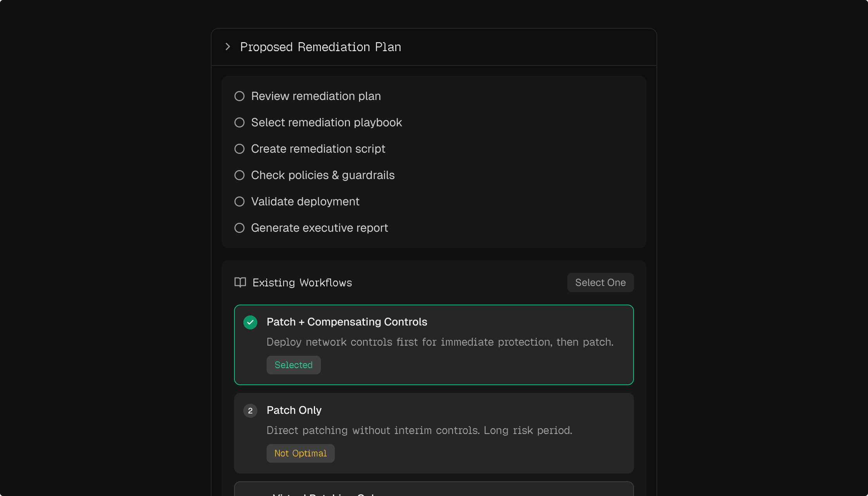Click the Select One button

600,282
